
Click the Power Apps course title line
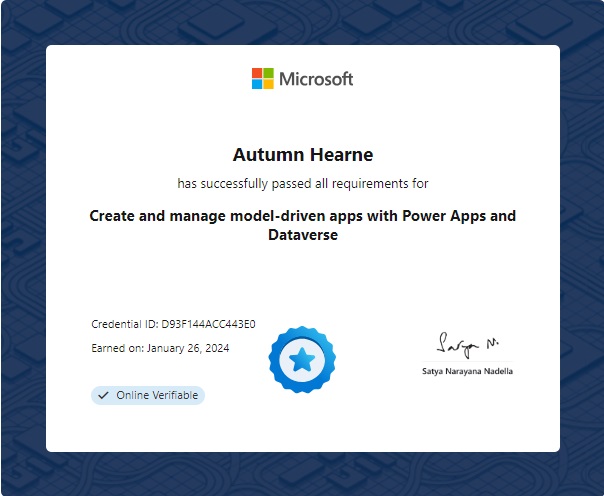[302, 215]
